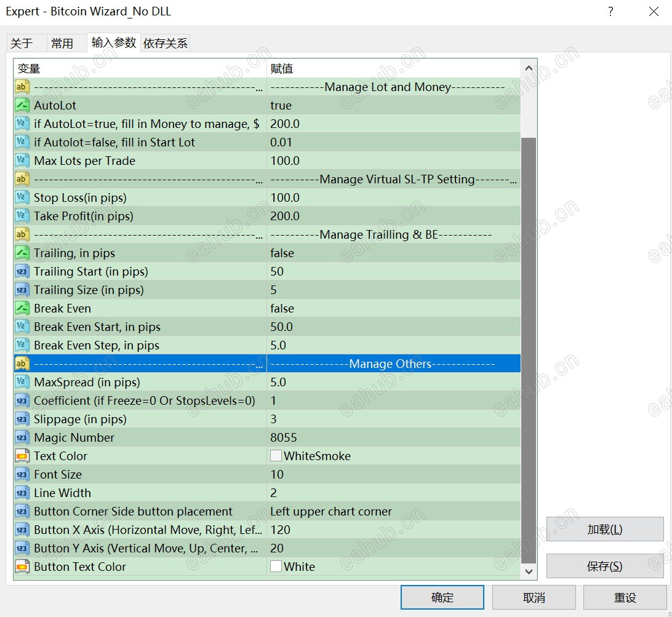The height and width of the screenshot is (617, 672).
Task: Click the integer icon beside Slippage (in pips)
Action: (x=22, y=418)
